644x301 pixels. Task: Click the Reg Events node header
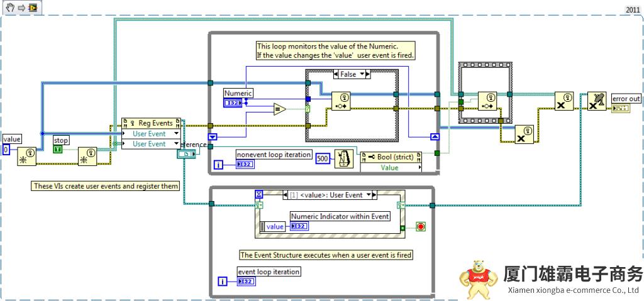152,123
